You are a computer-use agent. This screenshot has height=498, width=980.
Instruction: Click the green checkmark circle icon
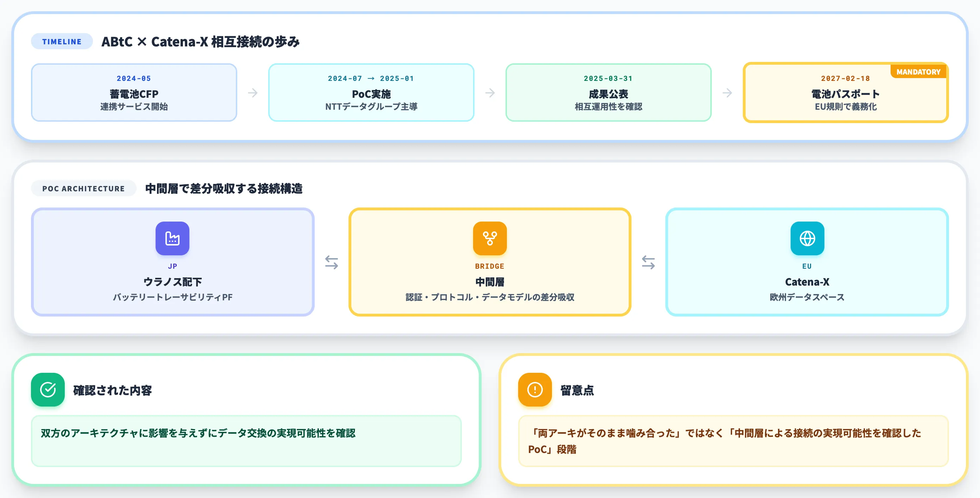coord(48,389)
